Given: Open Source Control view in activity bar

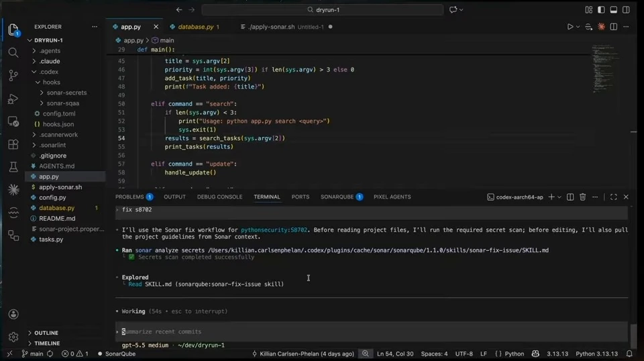Looking at the screenshot, I should [x=13, y=75].
